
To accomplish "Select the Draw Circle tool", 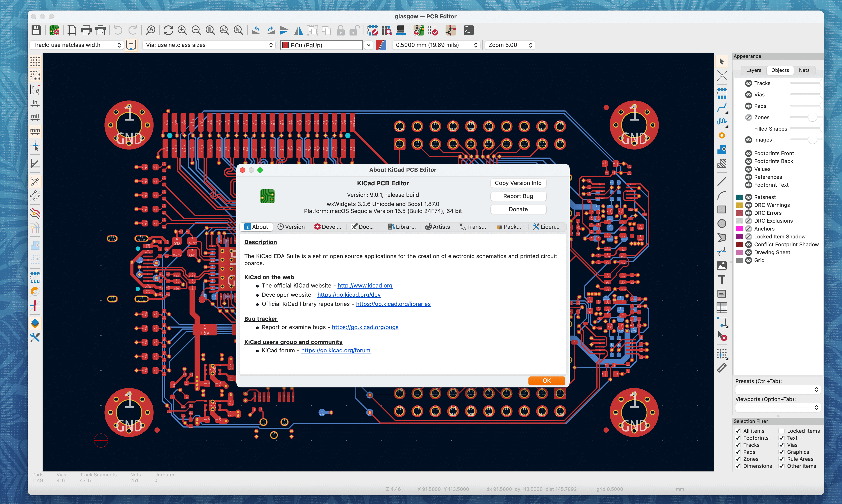I will point(722,224).
